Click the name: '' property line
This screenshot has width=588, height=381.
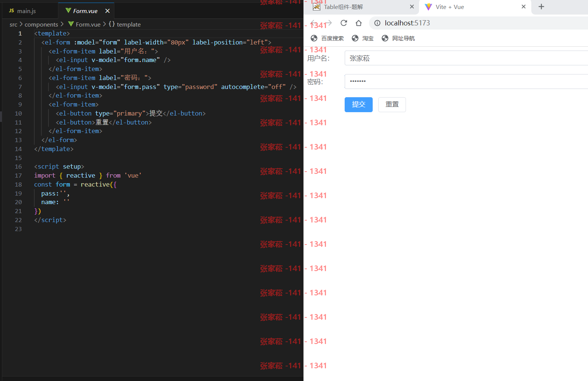[55, 202]
